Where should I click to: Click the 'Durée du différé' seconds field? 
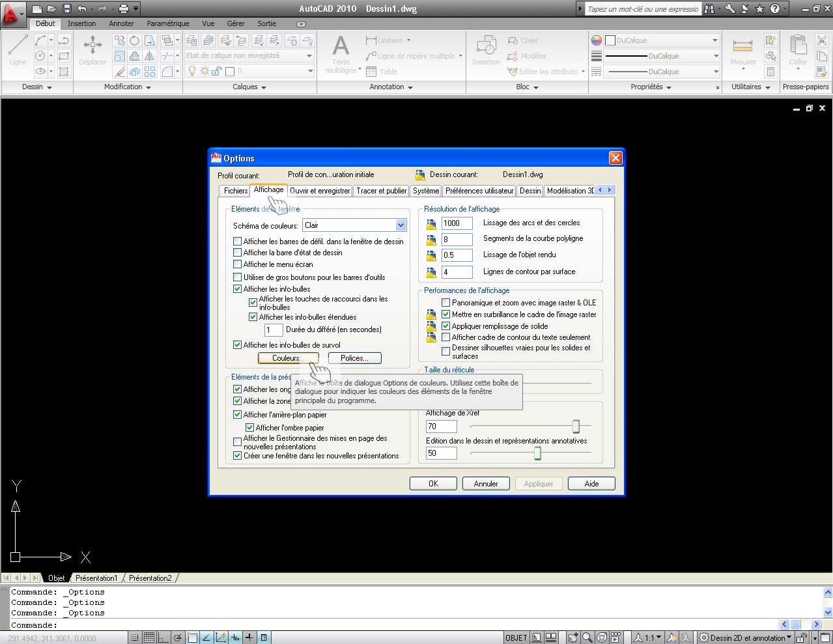click(274, 330)
